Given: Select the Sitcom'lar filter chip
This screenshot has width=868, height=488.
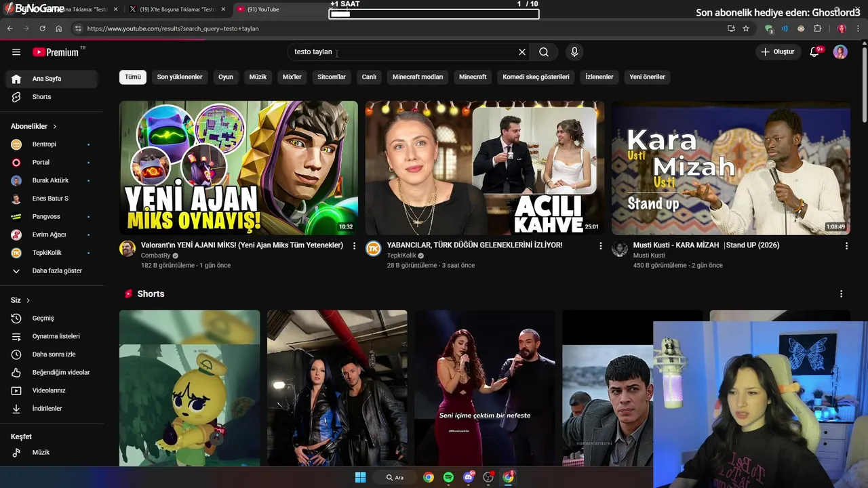Looking at the screenshot, I should point(332,77).
